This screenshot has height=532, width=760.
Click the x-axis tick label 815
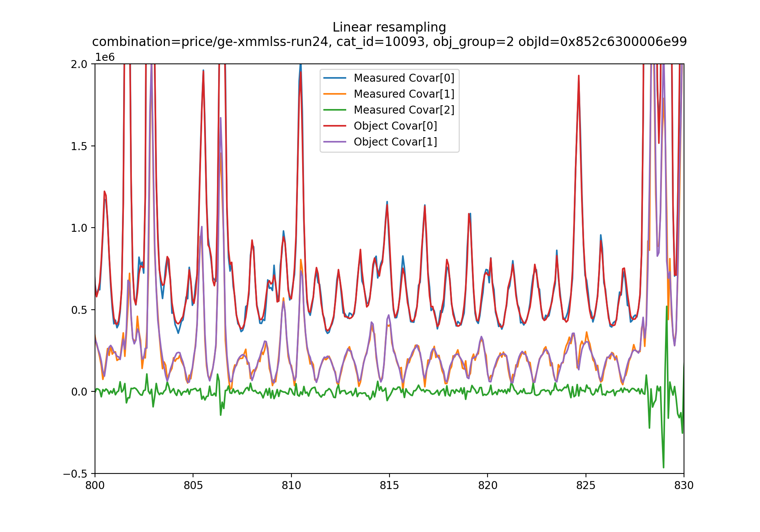point(389,485)
